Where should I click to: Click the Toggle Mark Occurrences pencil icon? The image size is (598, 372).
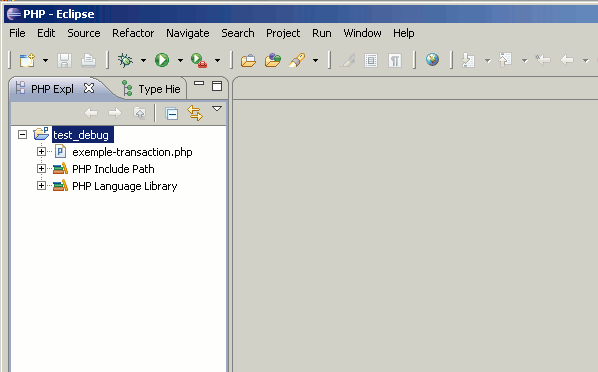click(347, 60)
